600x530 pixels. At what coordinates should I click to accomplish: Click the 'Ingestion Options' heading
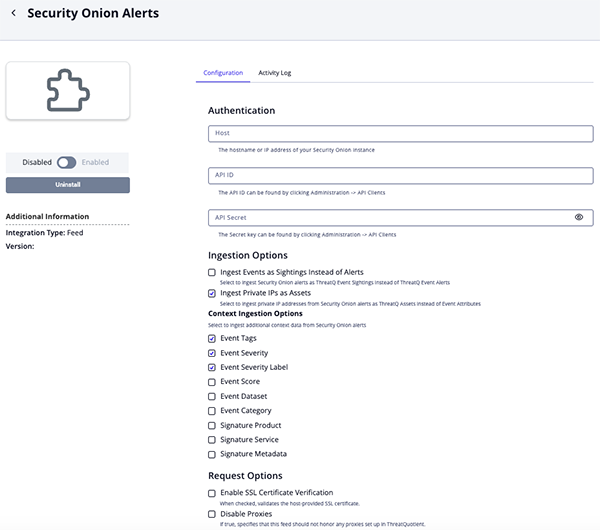coord(248,255)
